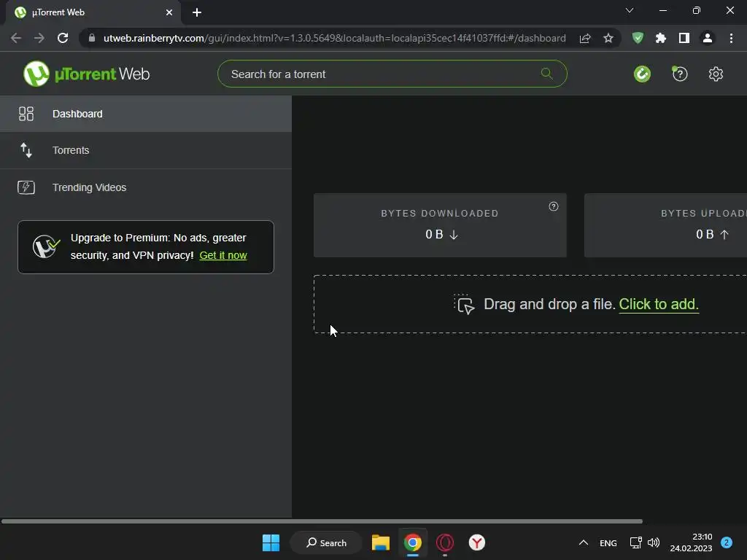
Task: Click the browser forward arrow
Action: click(x=39, y=38)
